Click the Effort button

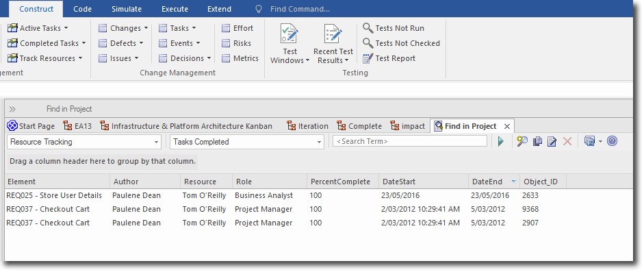point(237,28)
